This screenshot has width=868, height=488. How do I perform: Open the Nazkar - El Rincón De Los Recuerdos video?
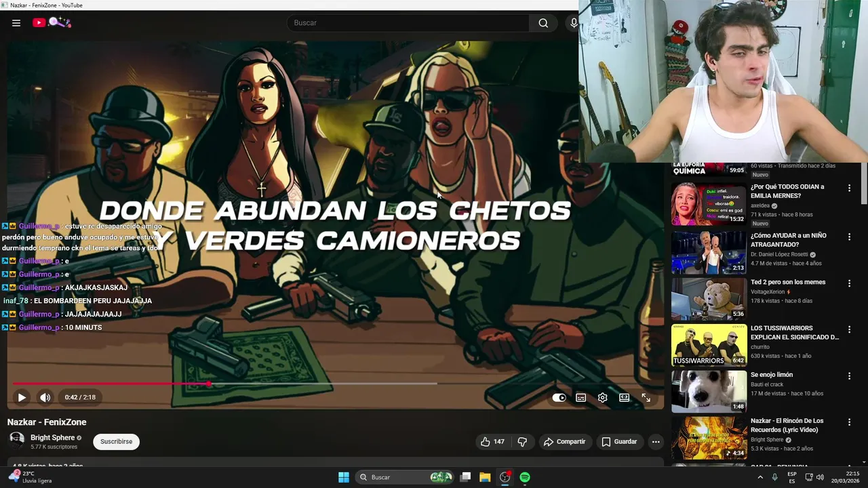pos(709,438)
